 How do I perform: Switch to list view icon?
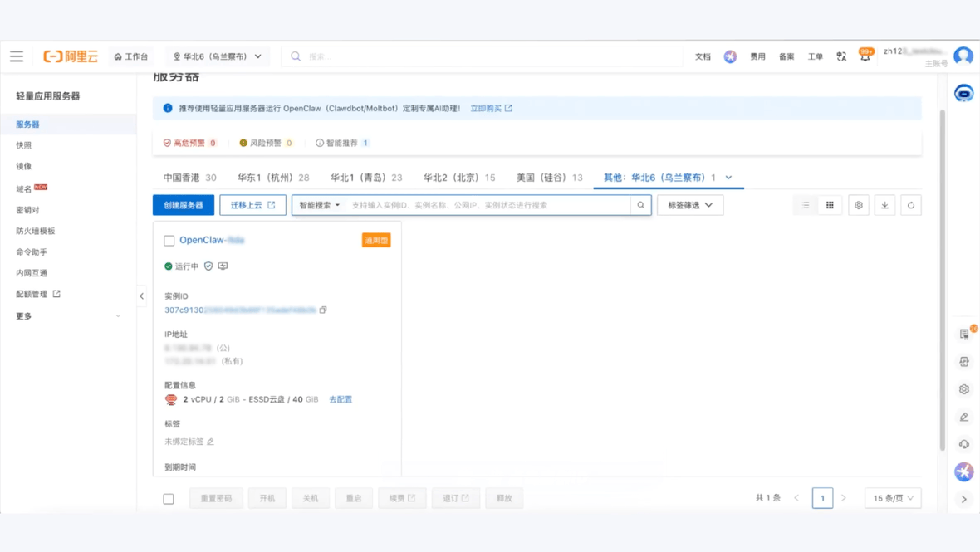806,205
